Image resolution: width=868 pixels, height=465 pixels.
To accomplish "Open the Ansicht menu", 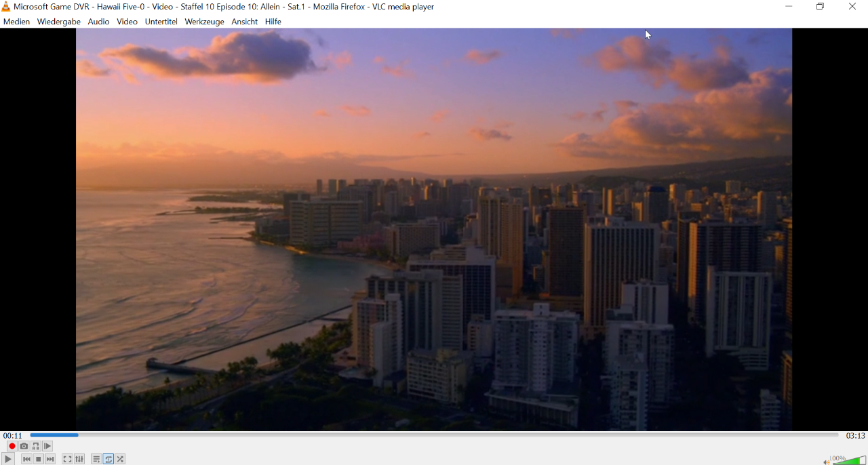I will (244, 22).
